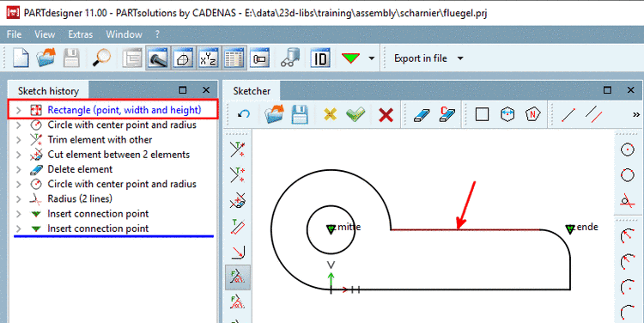644x323 pixels.
Task: Select the circle through perimeter point tool
Action: [x=627, y=175]
